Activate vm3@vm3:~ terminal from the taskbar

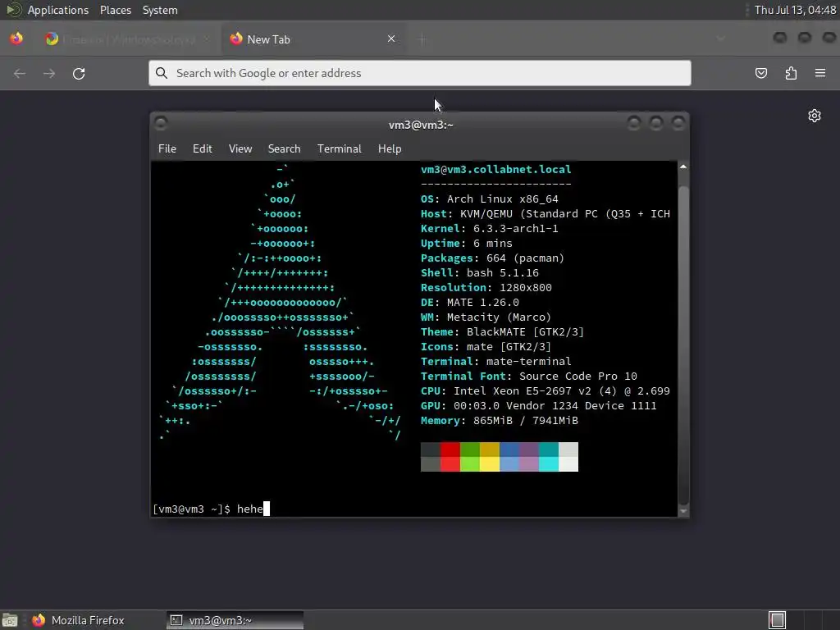click(x=235, y=620)
